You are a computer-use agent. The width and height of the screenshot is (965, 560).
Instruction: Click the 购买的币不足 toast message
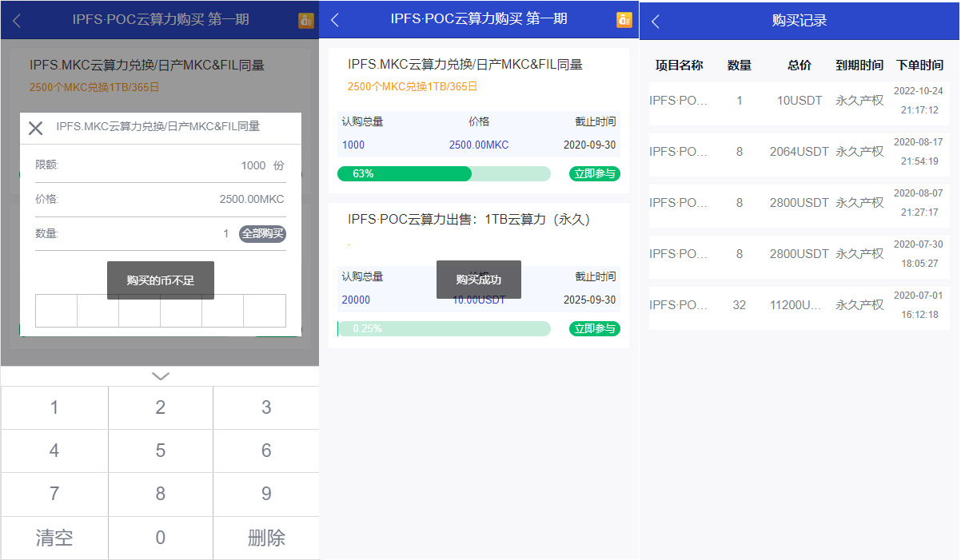161,280
